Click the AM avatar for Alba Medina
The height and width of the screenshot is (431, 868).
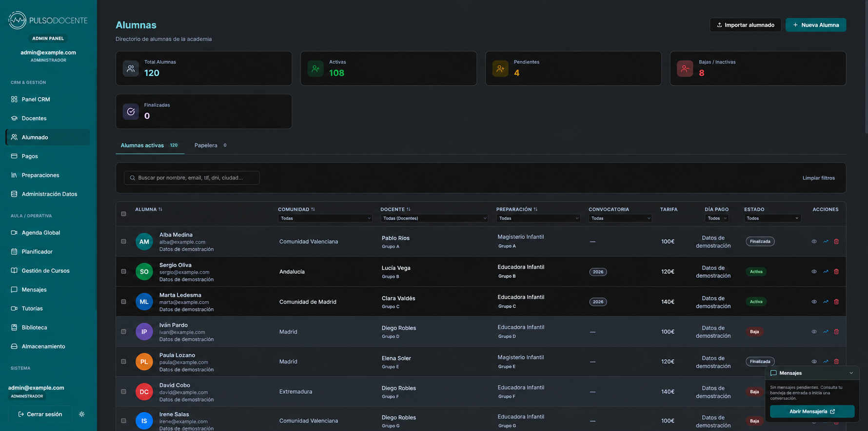(144, 242)
